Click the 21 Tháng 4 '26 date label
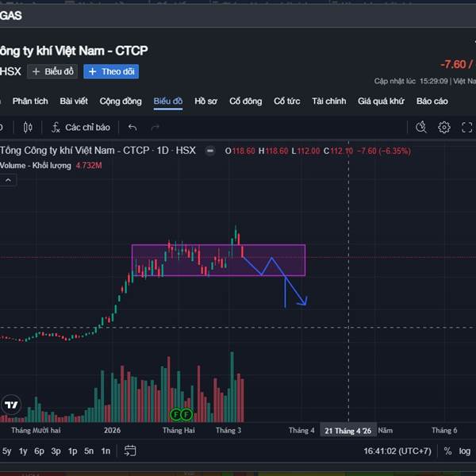The width and height of the screenshot is (476, 476). 348,431
